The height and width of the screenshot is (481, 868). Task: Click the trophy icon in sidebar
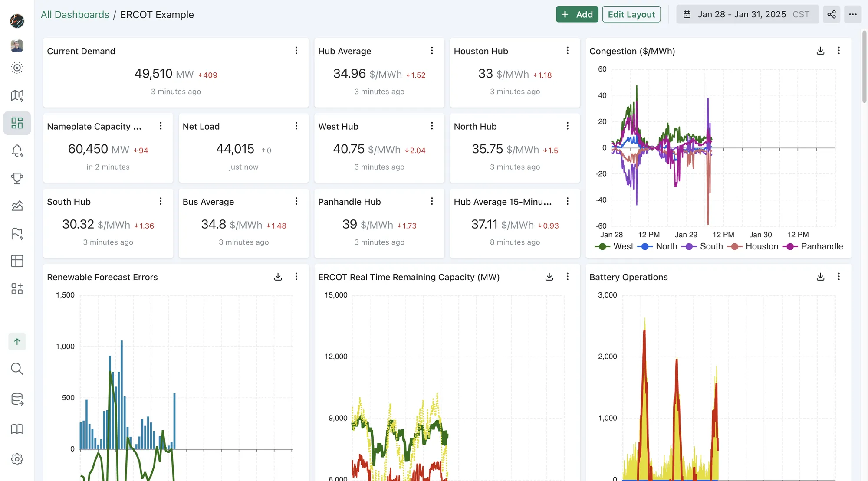coord(17,178)
